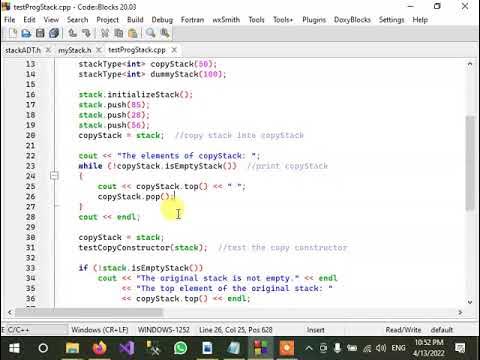
Task: Open the Search menu
Action: tap(77, 20)
